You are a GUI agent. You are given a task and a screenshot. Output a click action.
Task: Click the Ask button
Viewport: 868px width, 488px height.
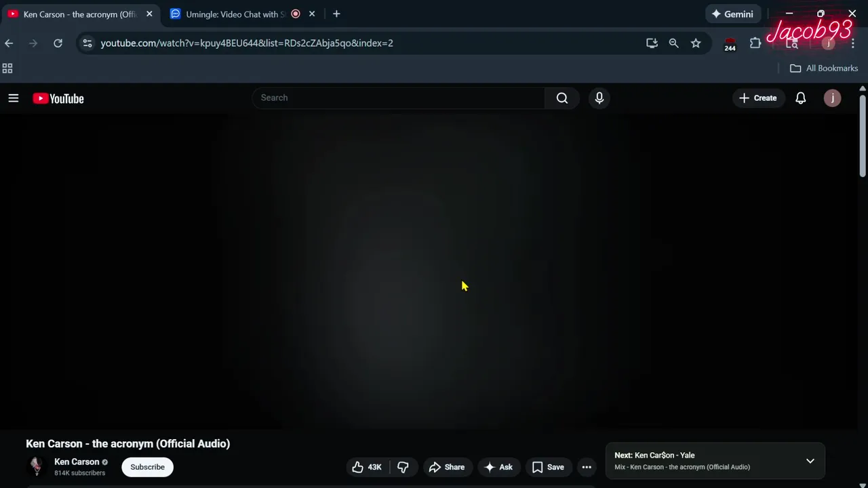pos(498,467)
